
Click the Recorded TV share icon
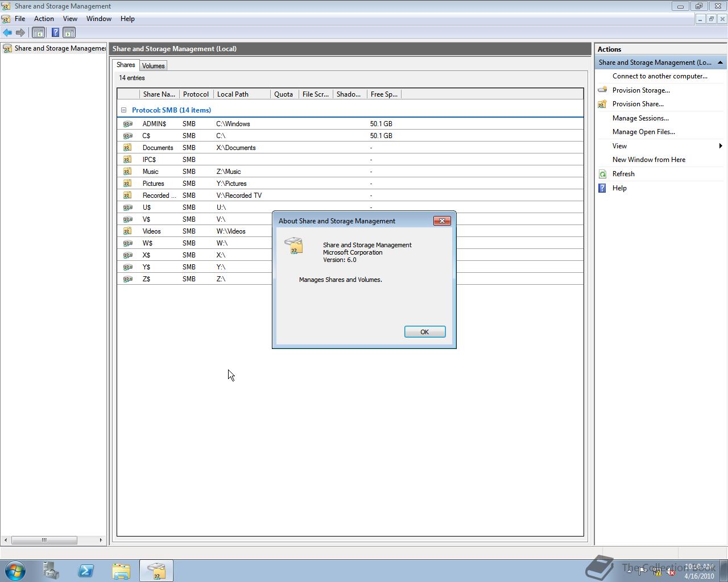(x=128, y=196)
